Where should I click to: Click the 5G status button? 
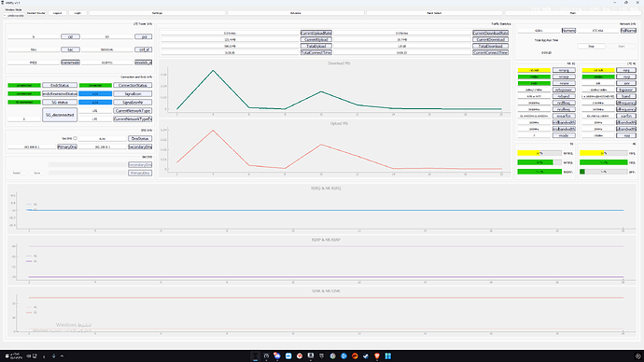(x=60, y=103)
